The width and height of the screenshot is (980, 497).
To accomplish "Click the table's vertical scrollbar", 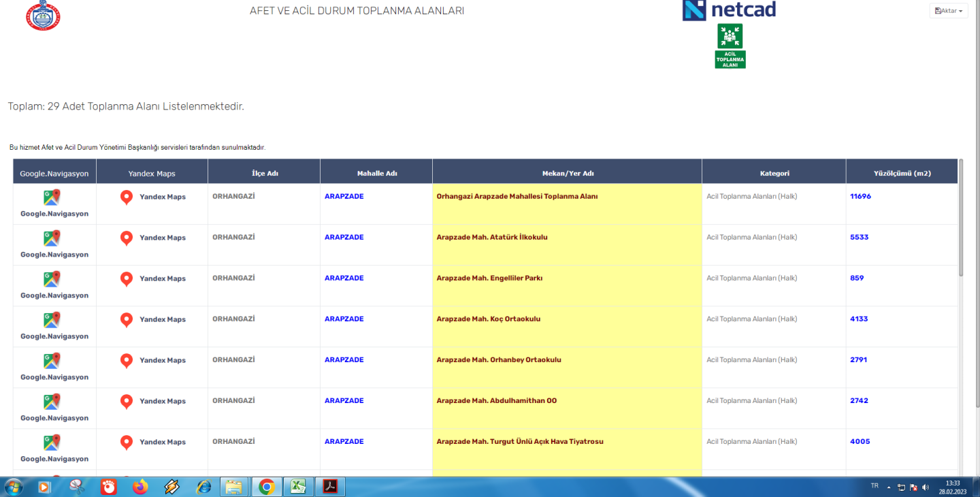I will tap(961, 218).
